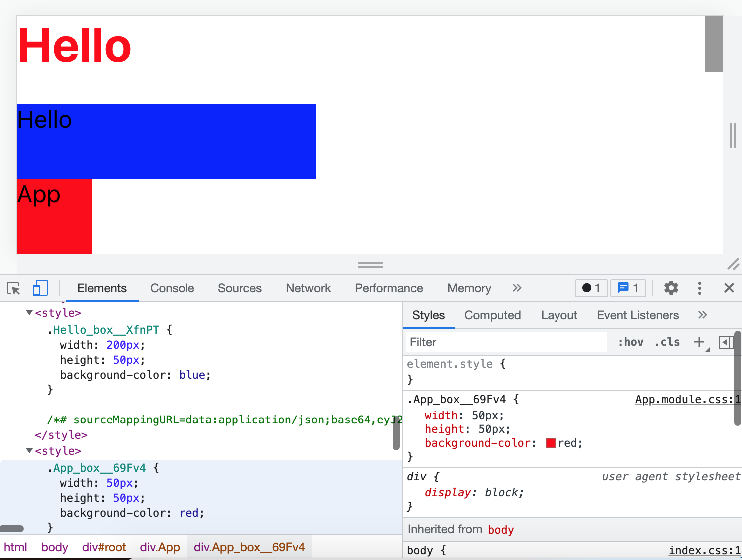The height and width of the screenshot is (560, 742).
Task: Open the Network panel
Action: point(308,288)
